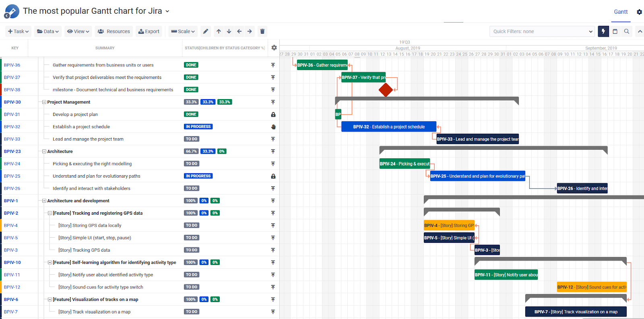The image size is (644, 319).
Task: Select the orange BPIV-4 Gantt bar
Action: (449, 226)
